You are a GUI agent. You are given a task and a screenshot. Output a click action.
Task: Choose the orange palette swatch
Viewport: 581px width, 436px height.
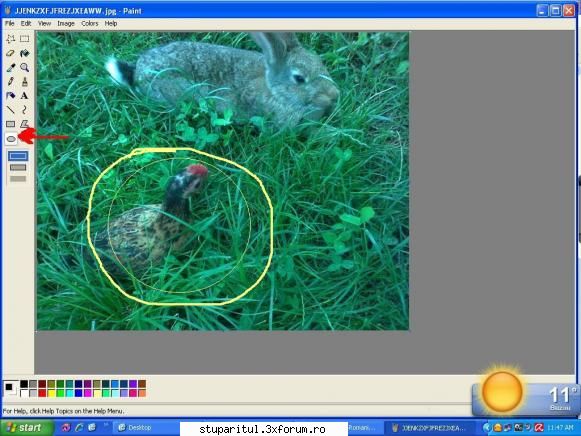(x=142, y=393)
